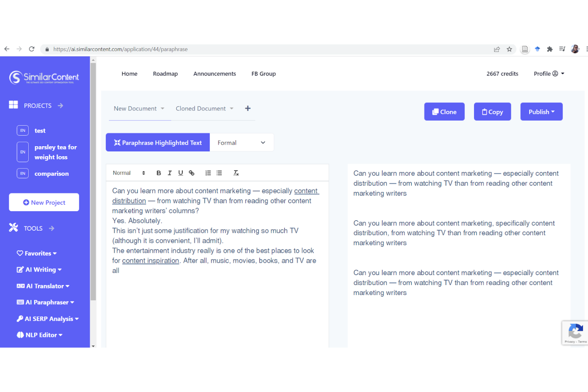Viewport: 588px width, 392px height.
Task: Open the Formal tone dropdown
Action: [x=242, y=143]
